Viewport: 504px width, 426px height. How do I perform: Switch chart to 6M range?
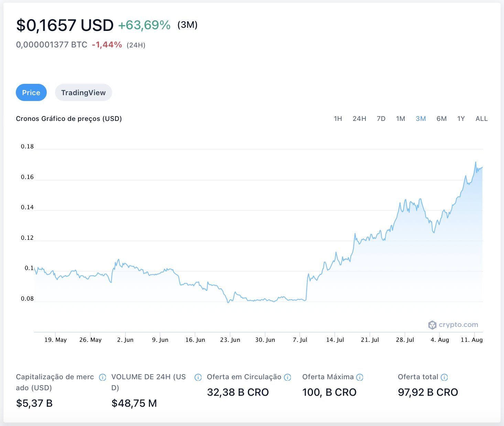click(x=441, y=119)
